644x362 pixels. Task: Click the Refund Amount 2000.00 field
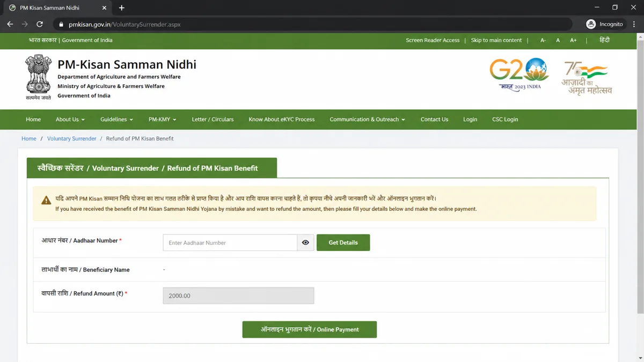(238, 295)
